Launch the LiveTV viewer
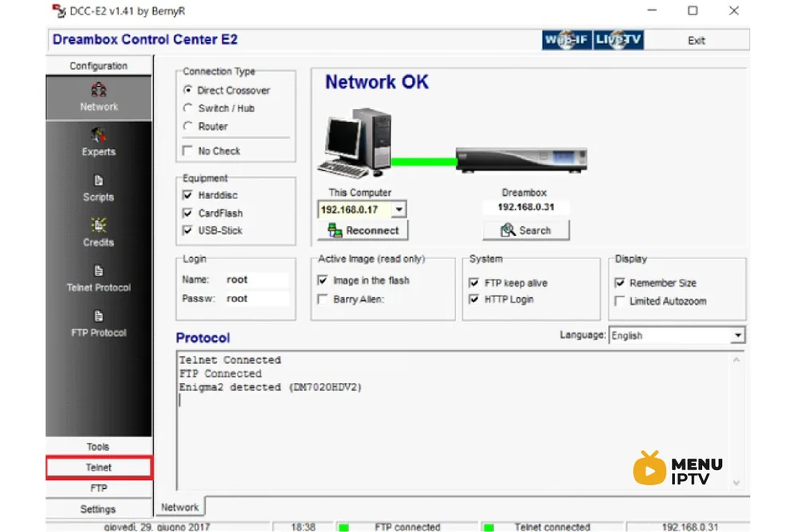The height and width of the screenshot is (532, 797). coord(618,40)
